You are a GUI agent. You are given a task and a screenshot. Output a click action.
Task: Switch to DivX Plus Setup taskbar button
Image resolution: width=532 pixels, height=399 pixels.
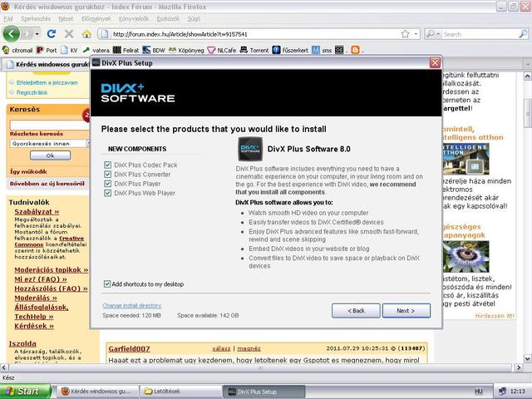tap(264, 392)
